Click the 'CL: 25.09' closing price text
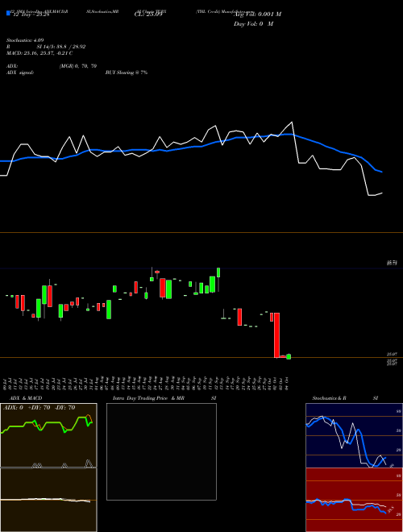The image size is (403, 532). click(148, 15)
